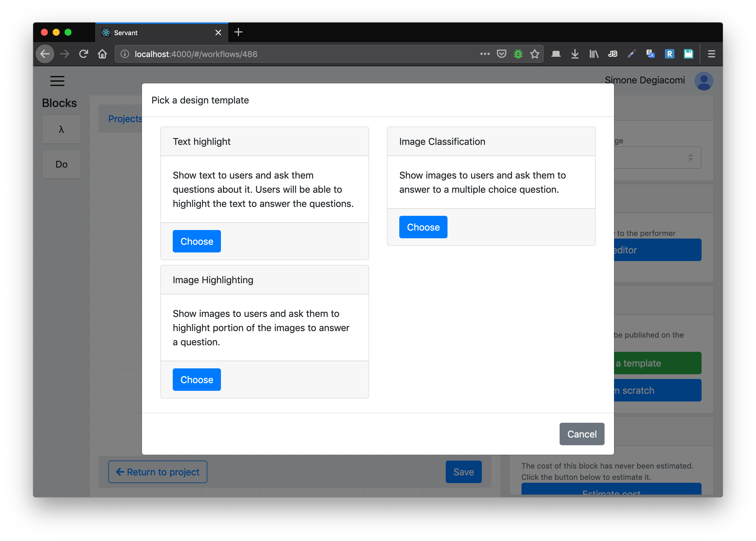Choose the Image Highlighting template
Screen dimensions: 756x541
(197, 379)
